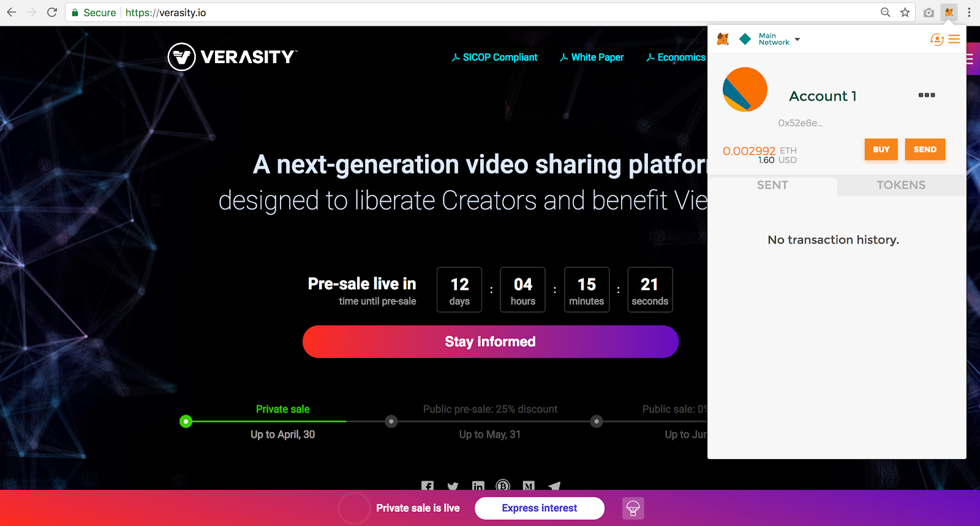This screenshot has height=526, width=980.
Task: Open the Facebook social icon
Action: point(428,486)
